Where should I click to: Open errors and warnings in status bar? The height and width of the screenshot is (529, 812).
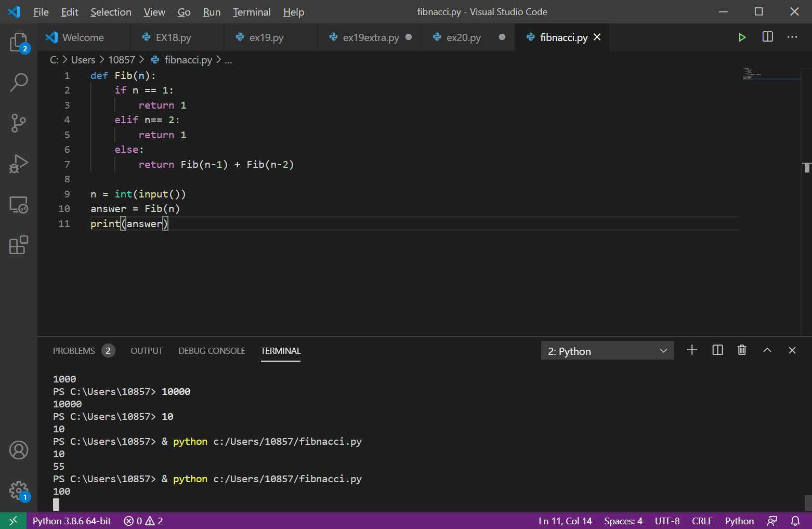[x=143, y=521]
